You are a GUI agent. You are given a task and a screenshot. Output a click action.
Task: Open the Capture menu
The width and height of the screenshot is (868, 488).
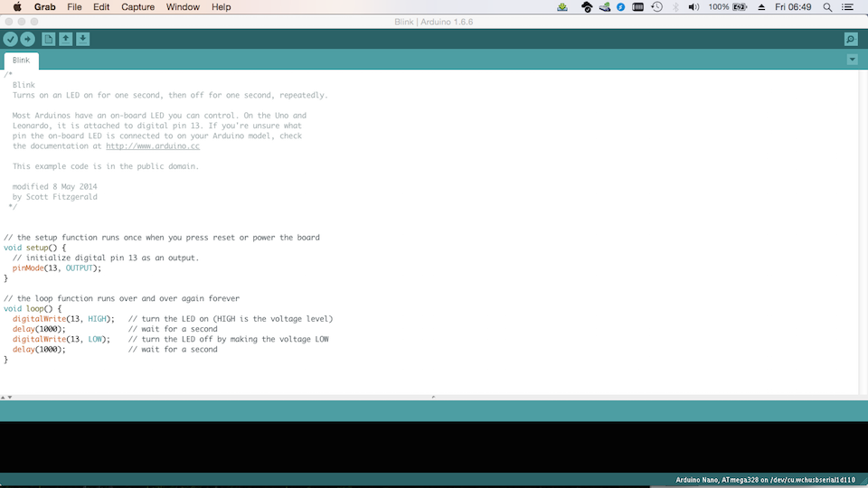click(x=137, y=7)
